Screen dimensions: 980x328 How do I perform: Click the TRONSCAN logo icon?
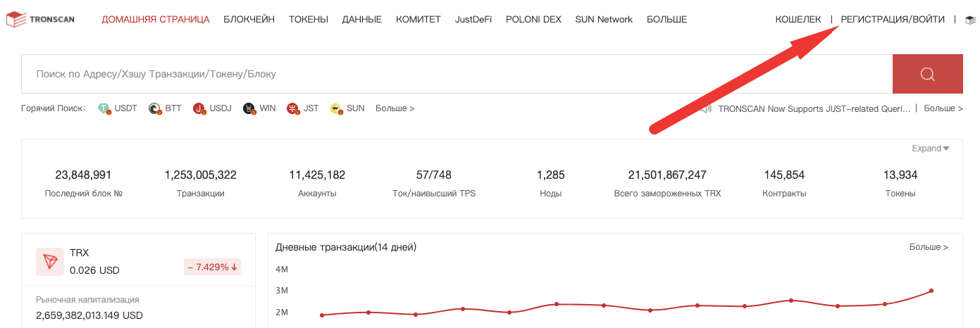(x=16, y=20)
